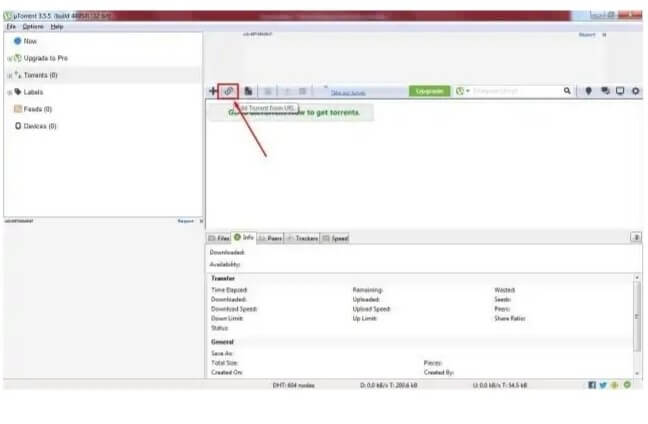Viewport: 648px width, 424px height.
Task: Click the Devices phone icon
Action: tap(18, 126)
